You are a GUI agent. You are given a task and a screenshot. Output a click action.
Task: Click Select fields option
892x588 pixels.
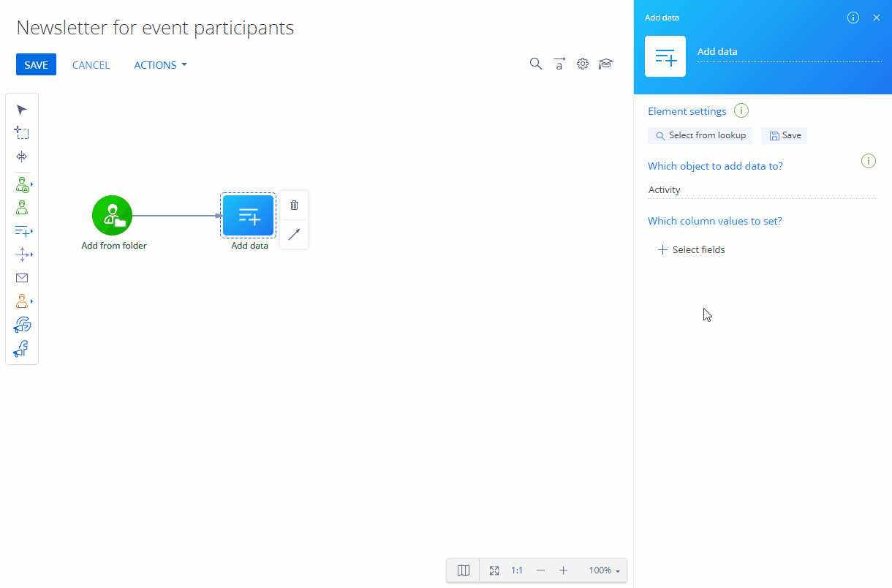[x=692, y=250]
